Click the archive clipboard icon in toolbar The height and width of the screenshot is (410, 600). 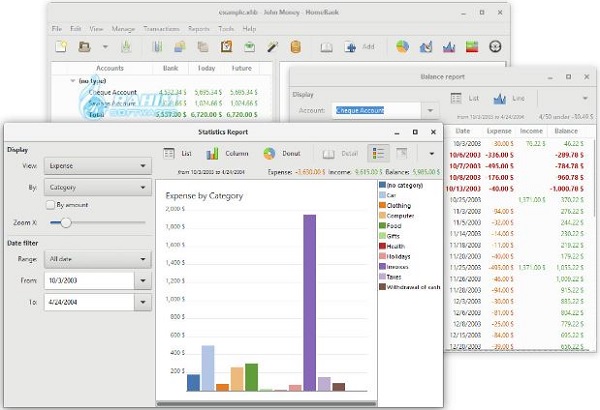coord(227,47)
